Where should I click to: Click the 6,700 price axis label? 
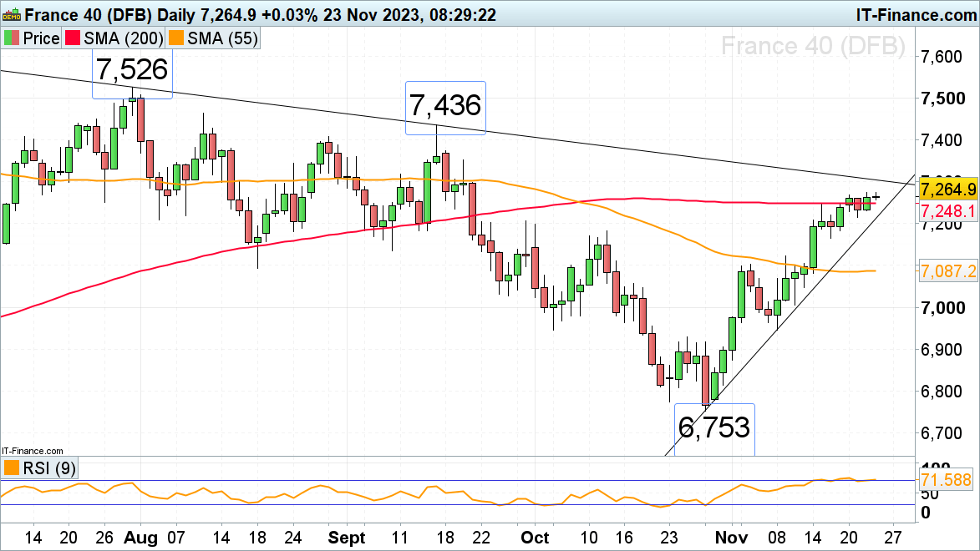942,433
